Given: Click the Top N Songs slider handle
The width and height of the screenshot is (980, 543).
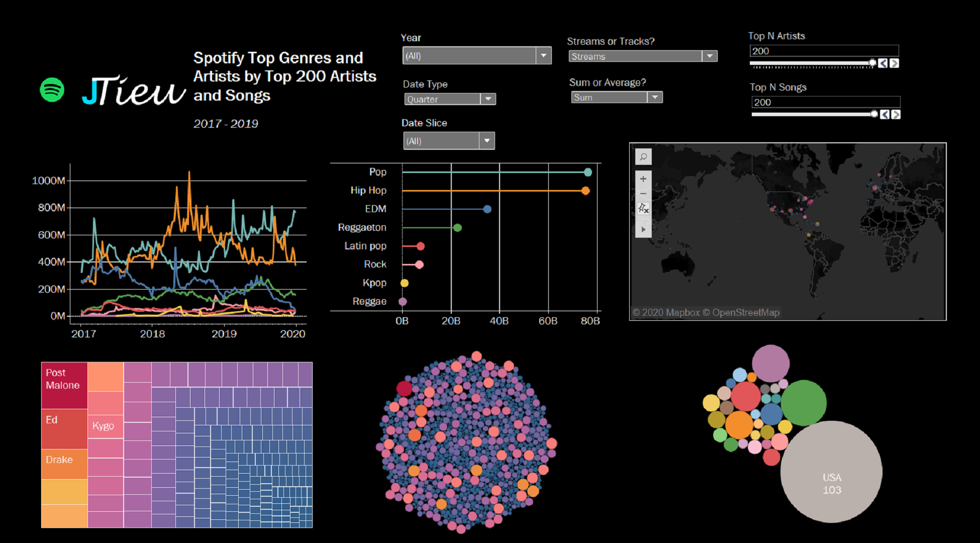Looking at the screenshot, I should point(874,114).
